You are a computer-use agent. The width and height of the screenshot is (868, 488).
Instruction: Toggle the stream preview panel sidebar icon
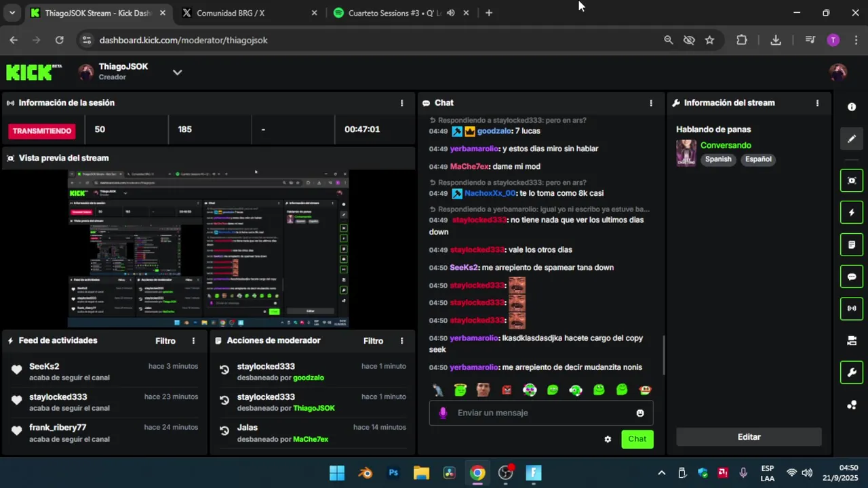pos(852,180)
